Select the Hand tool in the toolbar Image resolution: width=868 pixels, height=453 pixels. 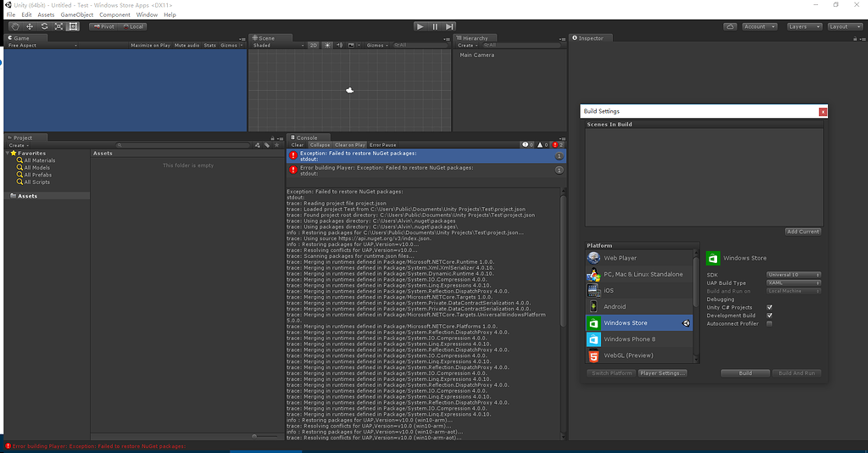coord(14,26)
